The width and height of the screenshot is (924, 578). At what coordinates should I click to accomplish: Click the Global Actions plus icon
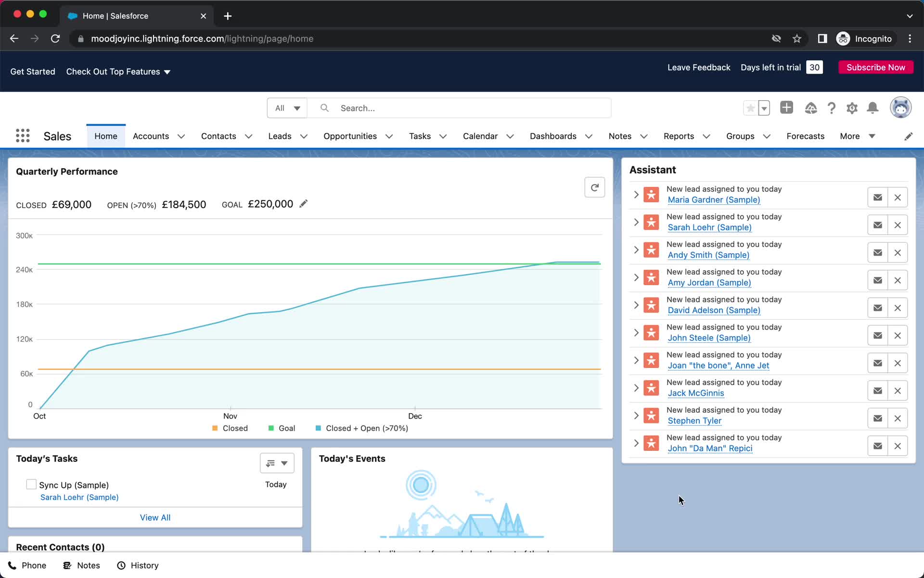[x=786, y=107]
